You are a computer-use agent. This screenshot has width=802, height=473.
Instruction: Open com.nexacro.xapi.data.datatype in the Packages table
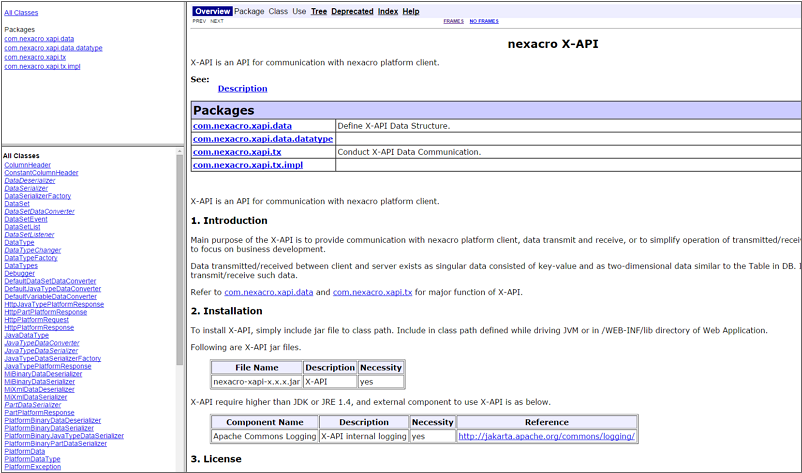pyautogui.click(x=263, y=139)
